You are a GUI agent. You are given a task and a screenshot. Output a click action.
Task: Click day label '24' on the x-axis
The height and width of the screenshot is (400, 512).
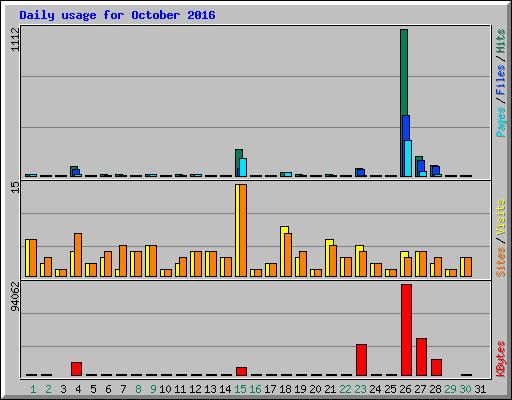375,389
